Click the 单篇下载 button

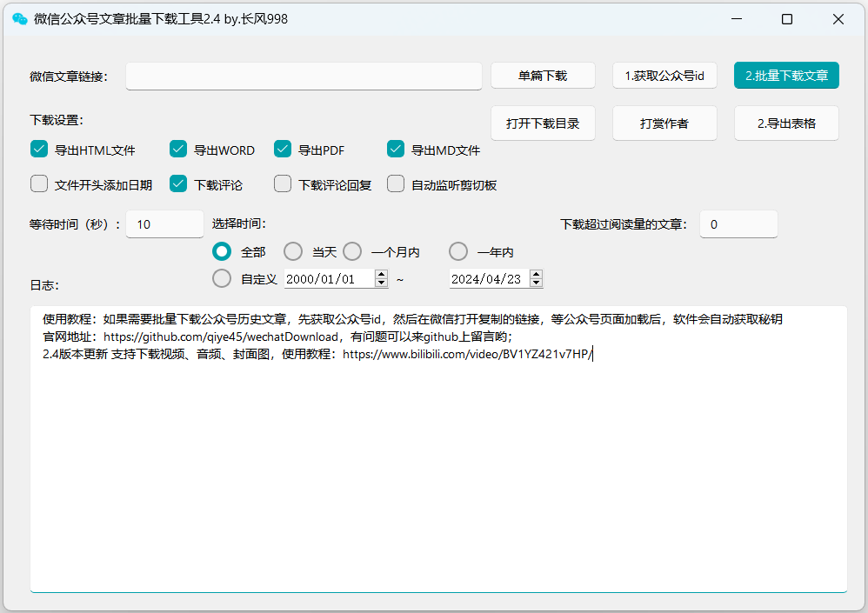pos(543,76)
